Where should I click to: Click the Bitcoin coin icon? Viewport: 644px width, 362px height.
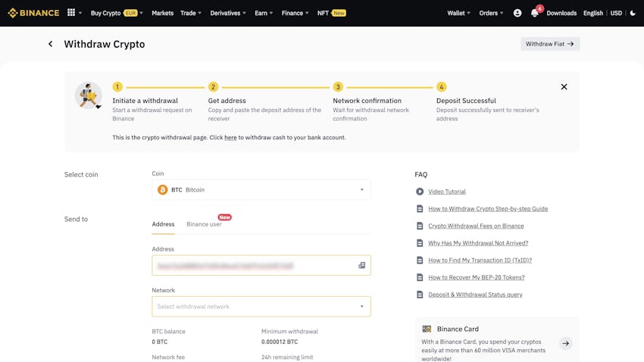tap(163, 189)
